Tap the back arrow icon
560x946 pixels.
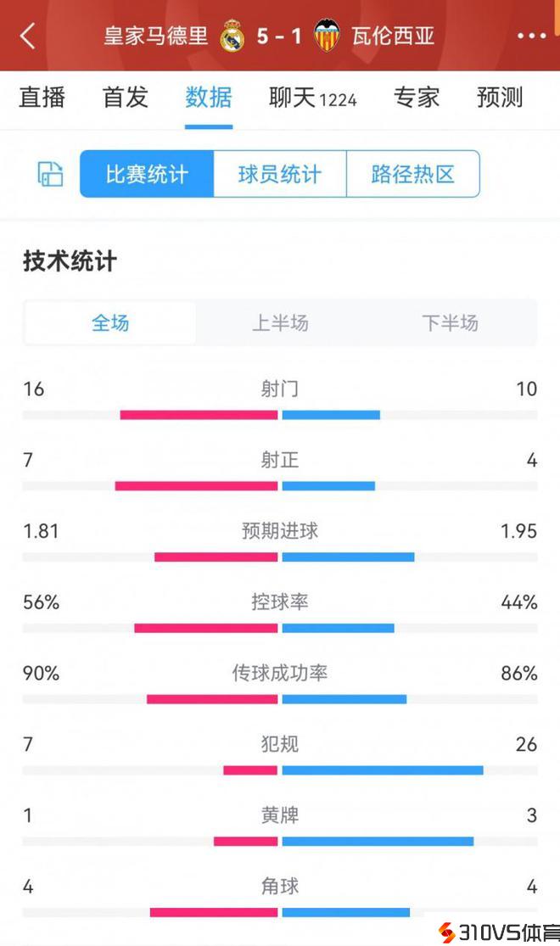tap(28, 36)
